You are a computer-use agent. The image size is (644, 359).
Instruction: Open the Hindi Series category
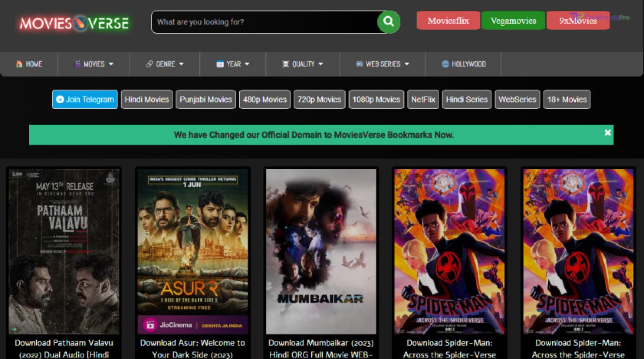point(467,99)
